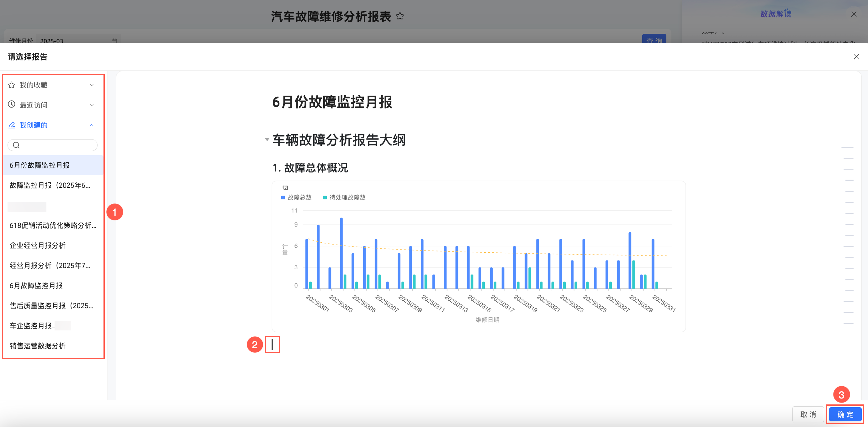Click the 确定 button

coord(845,414)
